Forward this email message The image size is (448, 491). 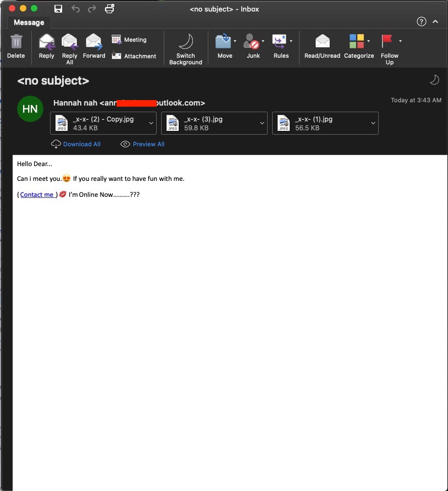point(94,42)
